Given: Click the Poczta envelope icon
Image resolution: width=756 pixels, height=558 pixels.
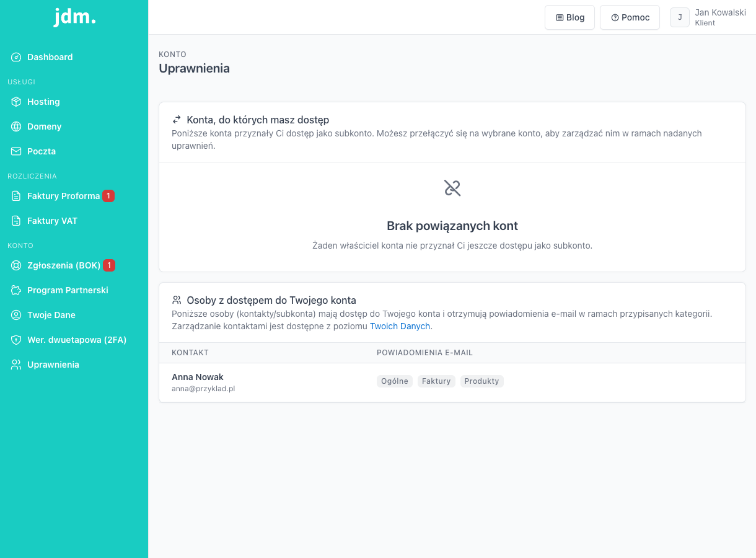Looking at the screenshot, I should pos(16,151).
